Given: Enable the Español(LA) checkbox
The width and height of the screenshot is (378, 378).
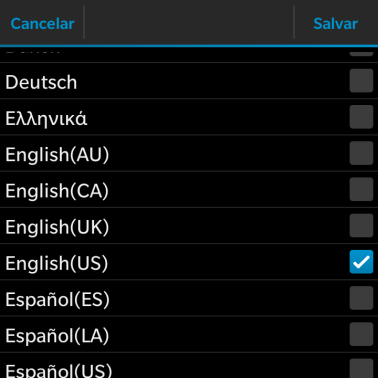Looking at the screenshot, I should [x=361, y=334].
